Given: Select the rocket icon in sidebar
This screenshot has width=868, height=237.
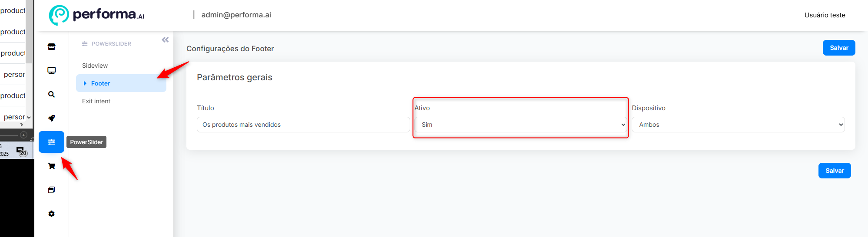Looking at the screenshot, I should point(51,118).
